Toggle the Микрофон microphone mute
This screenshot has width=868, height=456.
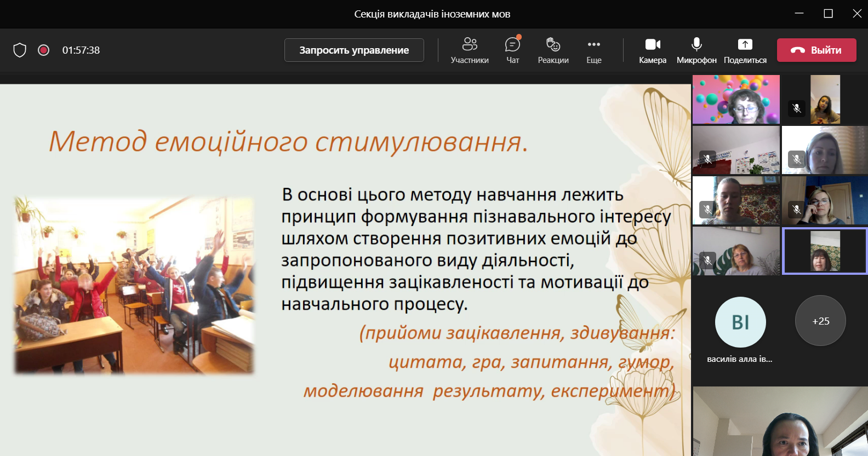click(696, 50)
